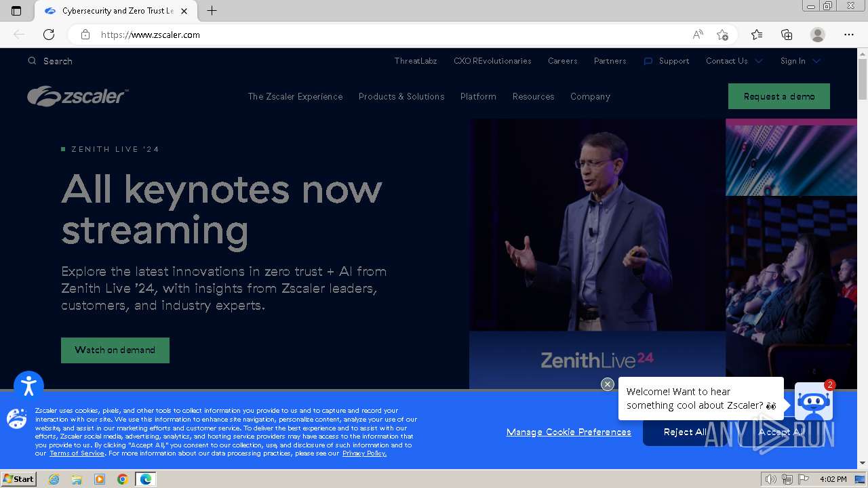Screen dimensions: 868x488
Task: Open the chatbot robot icon
Action: pyautogui.click(x=813, y=401)
